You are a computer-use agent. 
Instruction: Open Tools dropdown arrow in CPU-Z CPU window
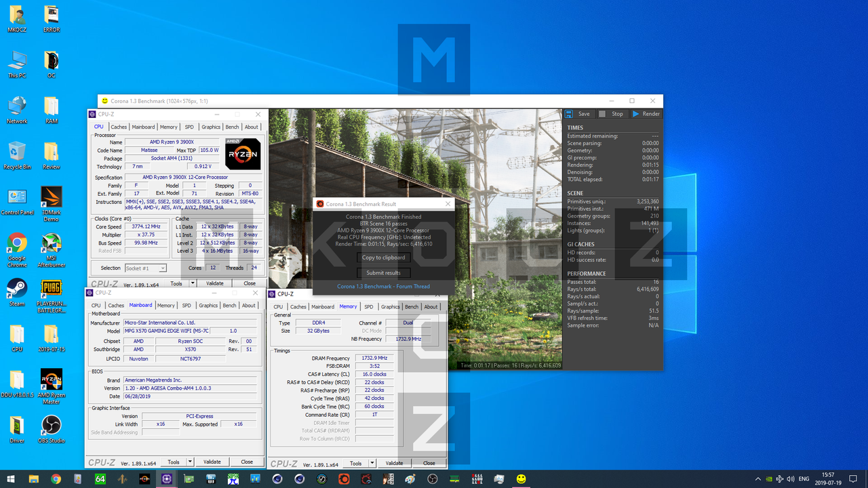(x=193, y=283)
